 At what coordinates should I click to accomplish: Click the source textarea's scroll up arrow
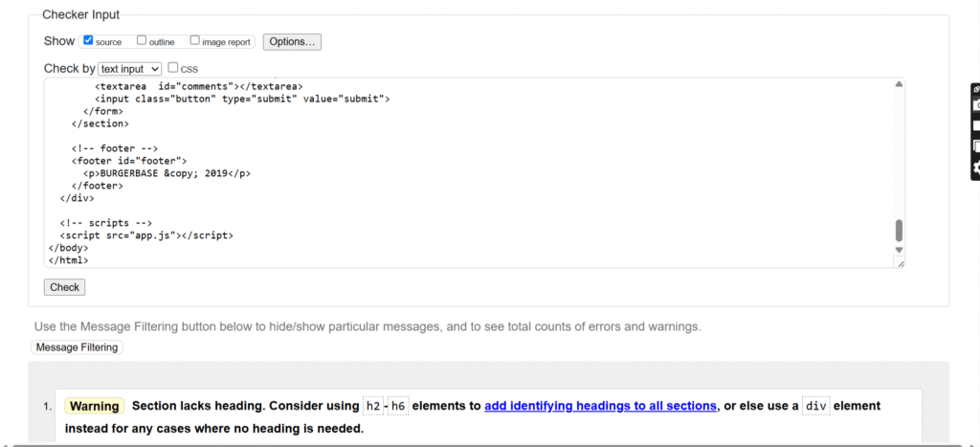(899, 84)
